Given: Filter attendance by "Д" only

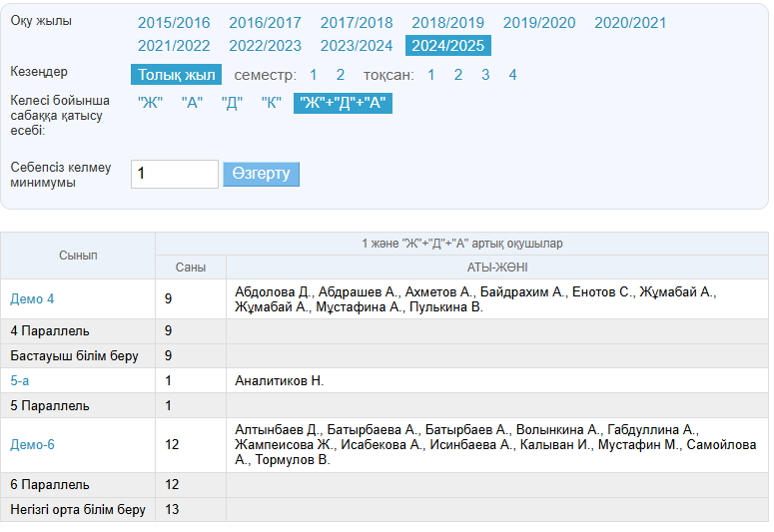Looking at the screenshot, I should (232, 103).
